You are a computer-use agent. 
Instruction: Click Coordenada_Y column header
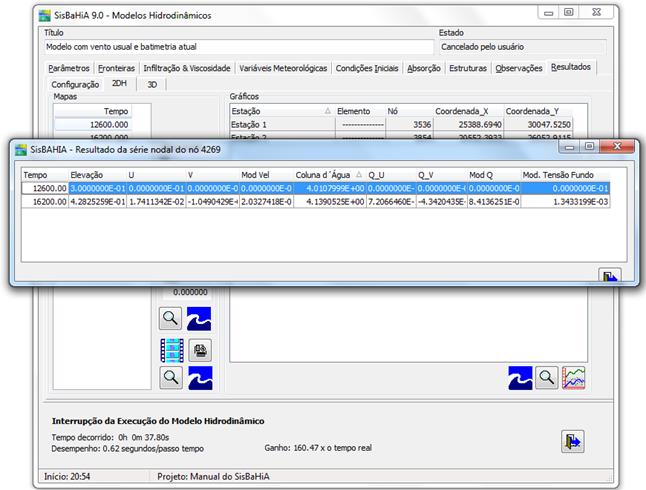point(538,111)
